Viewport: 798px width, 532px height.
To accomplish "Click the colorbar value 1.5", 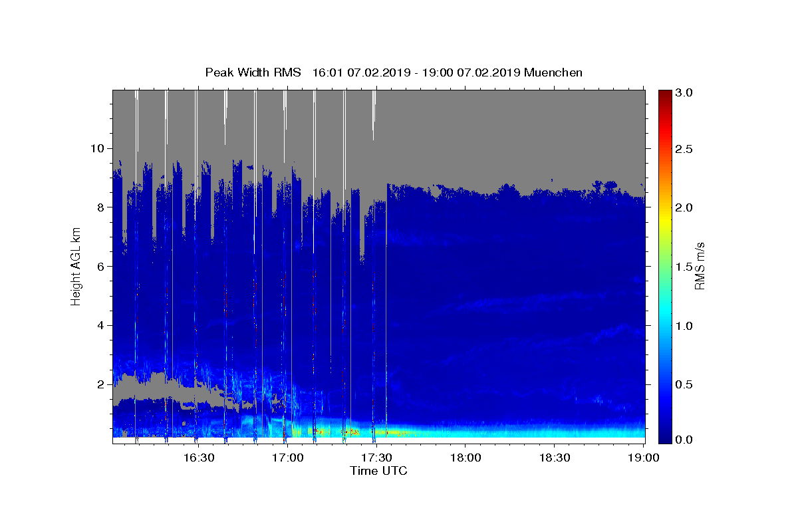I will (684, 267).
